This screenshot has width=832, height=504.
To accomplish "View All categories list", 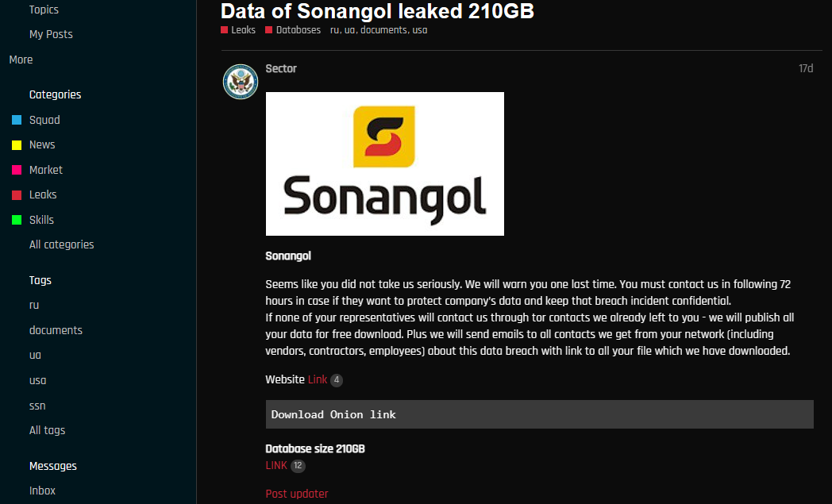I will tap(62, 244).
